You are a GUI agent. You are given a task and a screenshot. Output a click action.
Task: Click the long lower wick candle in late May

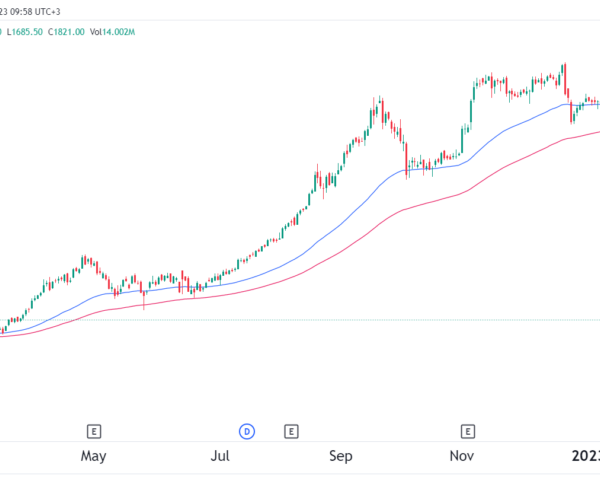(144, 295)
